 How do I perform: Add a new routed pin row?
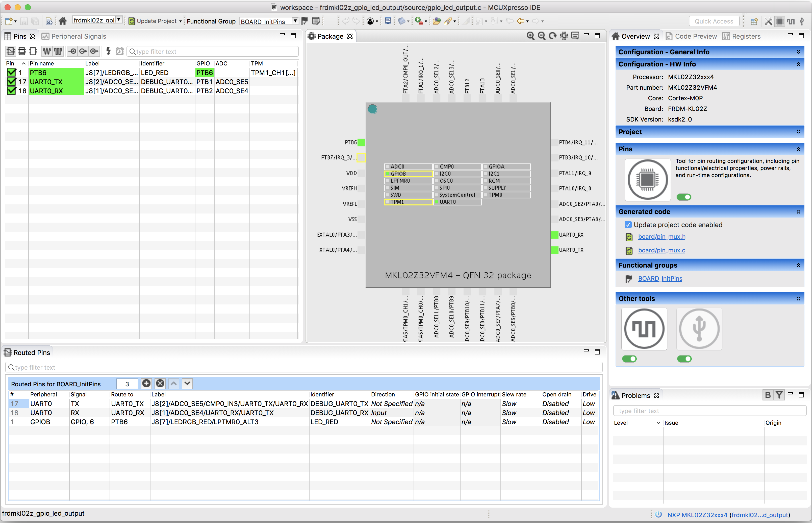146,384
